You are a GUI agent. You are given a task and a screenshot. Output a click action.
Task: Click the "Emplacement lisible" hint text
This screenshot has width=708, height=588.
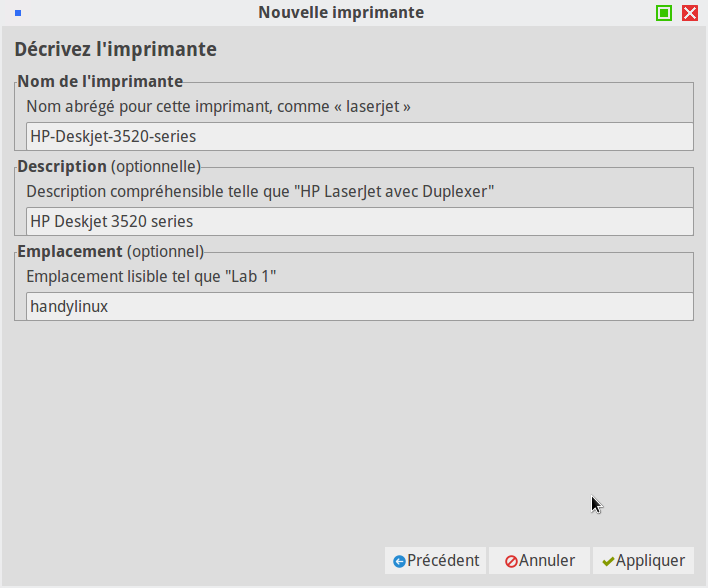151,276
